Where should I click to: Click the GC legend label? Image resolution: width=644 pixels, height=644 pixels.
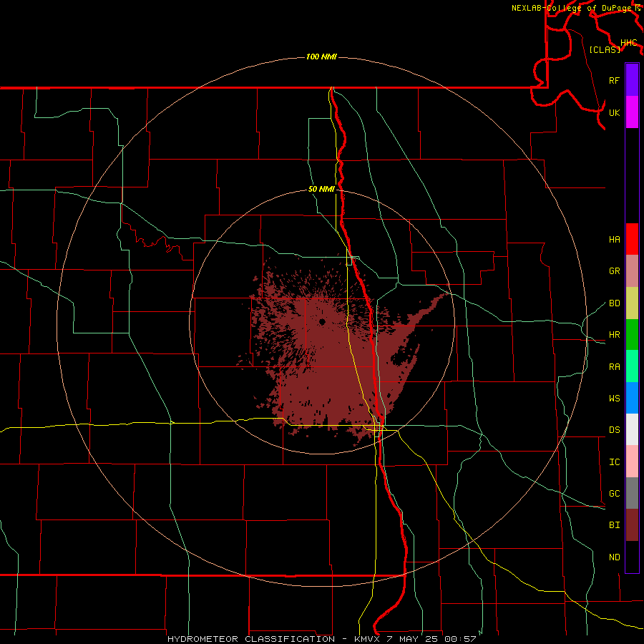(614, 493)
